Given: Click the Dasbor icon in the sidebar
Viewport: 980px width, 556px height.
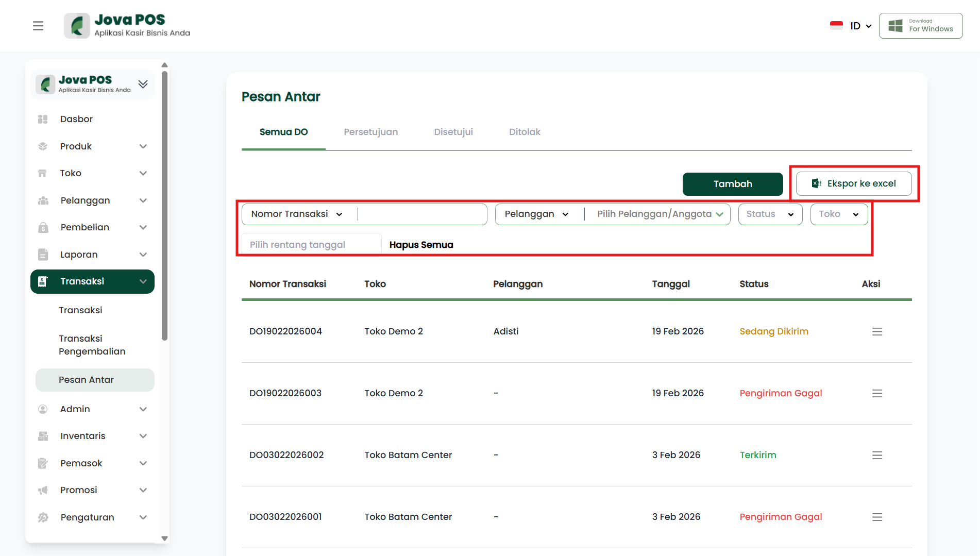Looking at the screenshot, I should (43, 119).
